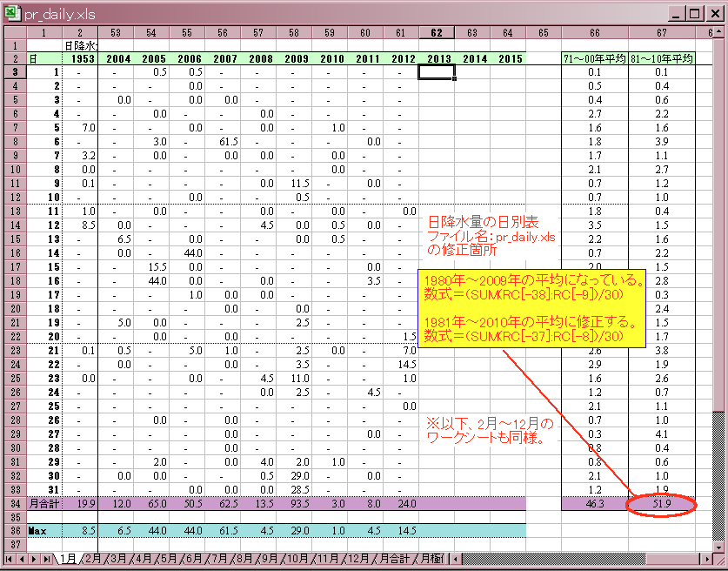Select column header 58

coord(294,32)
